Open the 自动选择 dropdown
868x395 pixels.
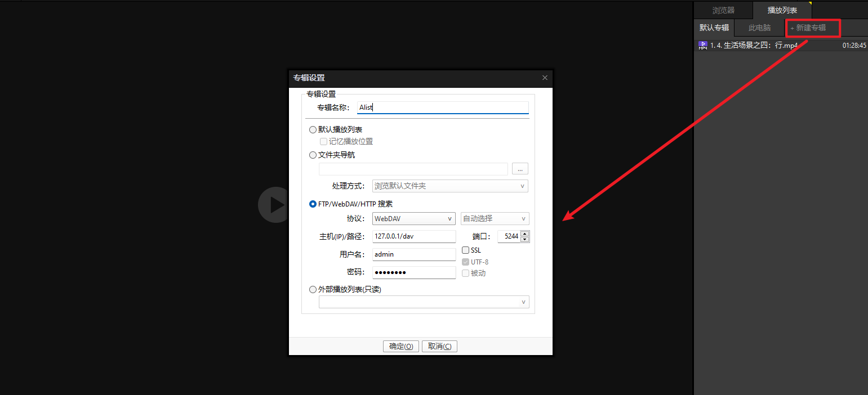point(495,218)
